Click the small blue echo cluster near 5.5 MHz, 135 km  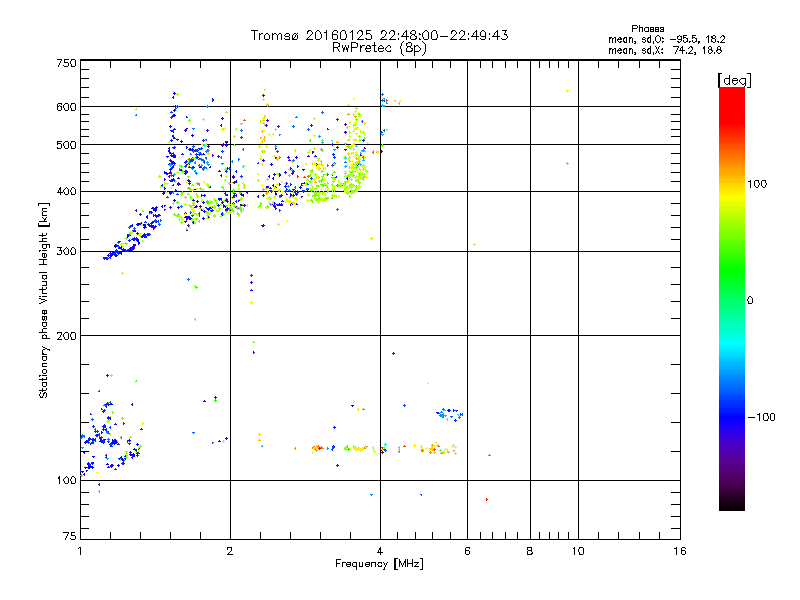449,414
